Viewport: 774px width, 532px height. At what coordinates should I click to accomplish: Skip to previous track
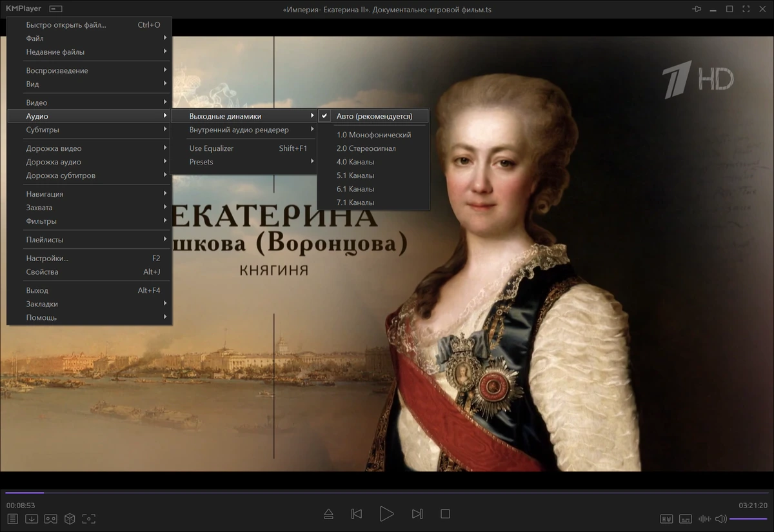356,514
